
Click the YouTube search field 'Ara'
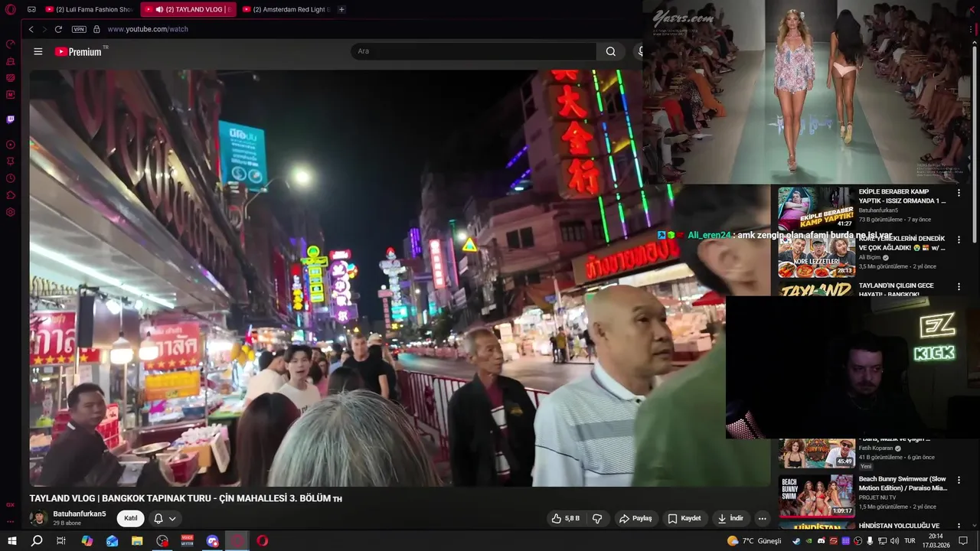473,51
